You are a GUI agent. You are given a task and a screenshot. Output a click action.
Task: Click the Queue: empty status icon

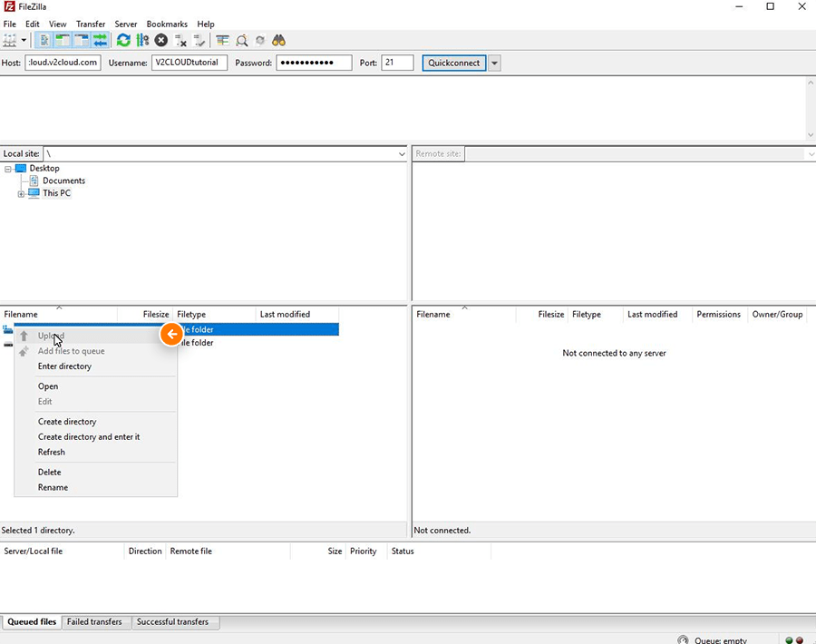point(683,639)
